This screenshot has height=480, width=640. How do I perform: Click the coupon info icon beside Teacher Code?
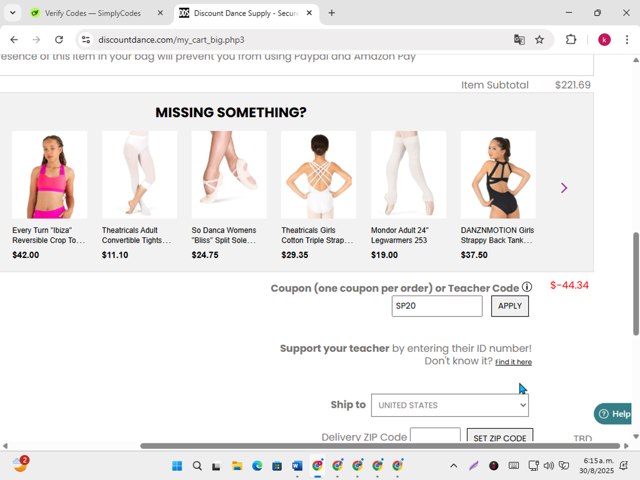[x=527, y=287]
